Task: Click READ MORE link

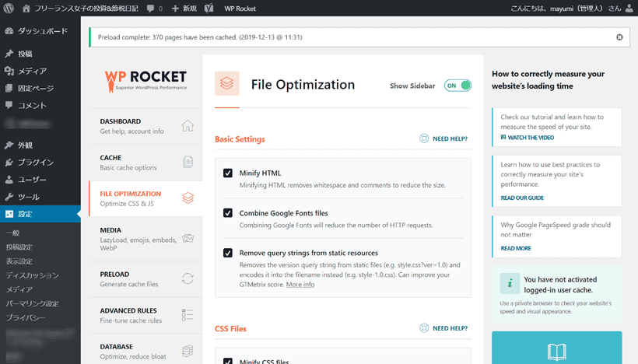Action: (516, 248)
